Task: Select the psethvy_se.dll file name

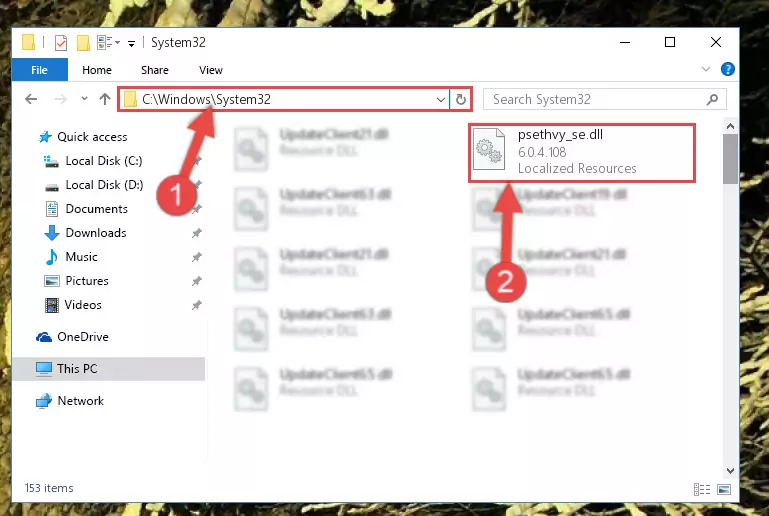Action: click(560, 135)
